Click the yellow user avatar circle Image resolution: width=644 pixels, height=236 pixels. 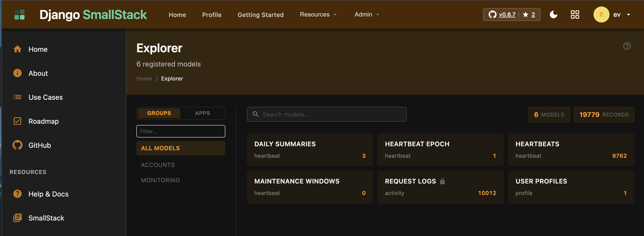pyautogui.click(x=601, y=14)
